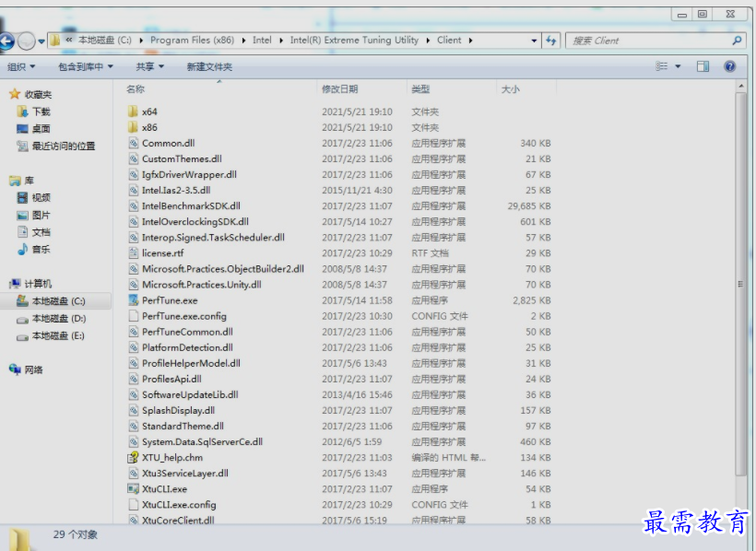The image size is (756, 551).
Task: Open the 图片 library
Action: pos(41,215)
